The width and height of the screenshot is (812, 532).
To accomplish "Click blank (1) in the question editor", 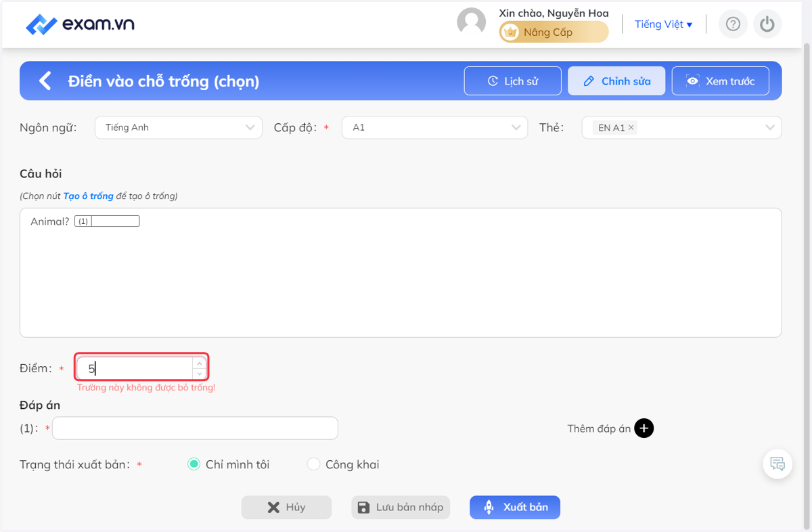I will point(107,221).
